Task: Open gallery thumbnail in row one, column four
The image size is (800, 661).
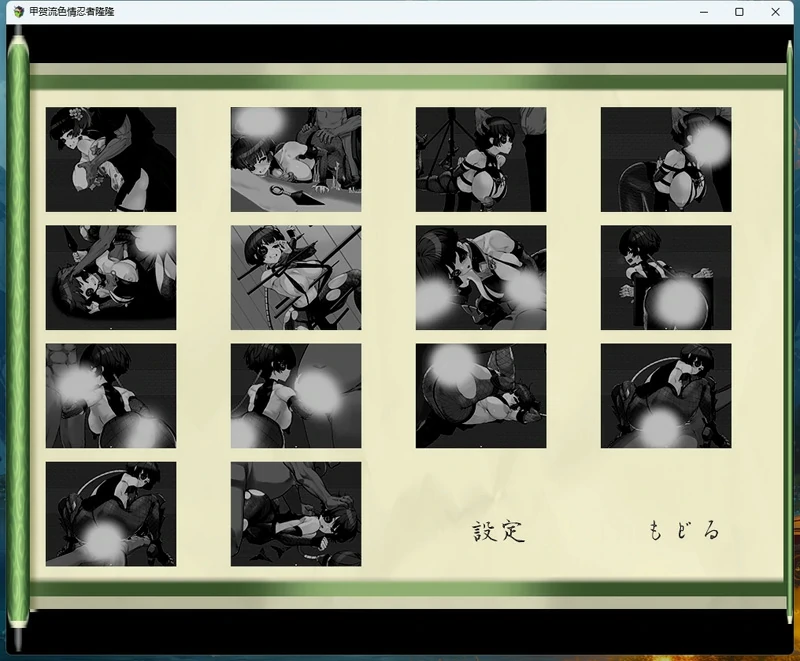Action: click(666, 160)
